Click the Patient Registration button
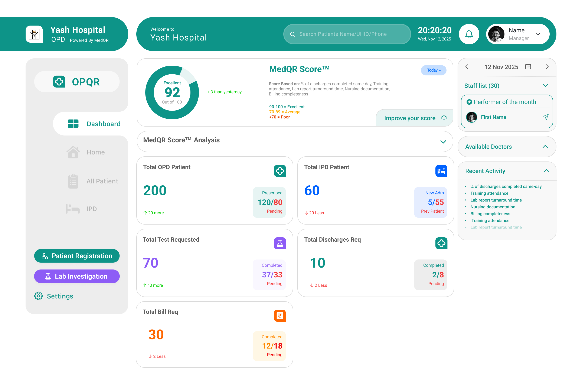582x392 pixels. click(x=77, y=256)
